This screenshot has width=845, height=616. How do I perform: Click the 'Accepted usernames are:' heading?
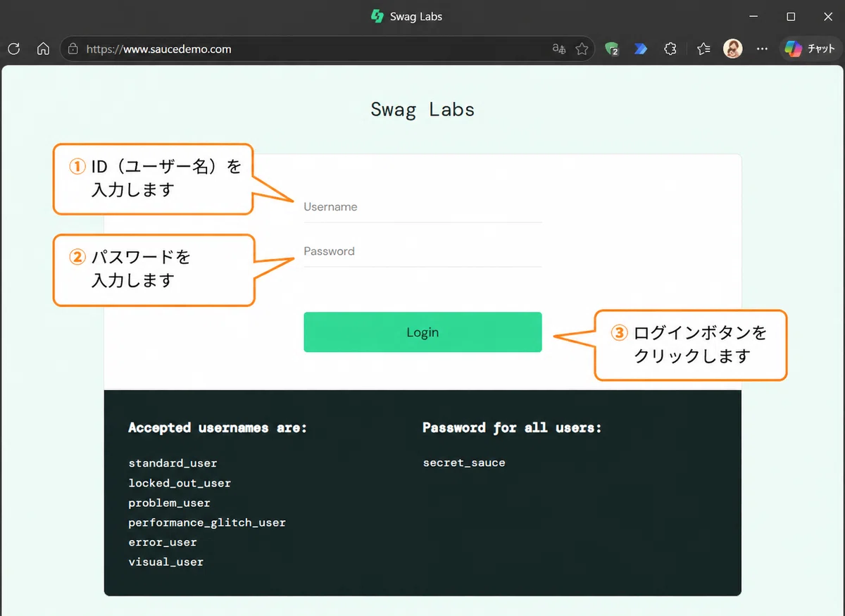click(x=218, y=427)
